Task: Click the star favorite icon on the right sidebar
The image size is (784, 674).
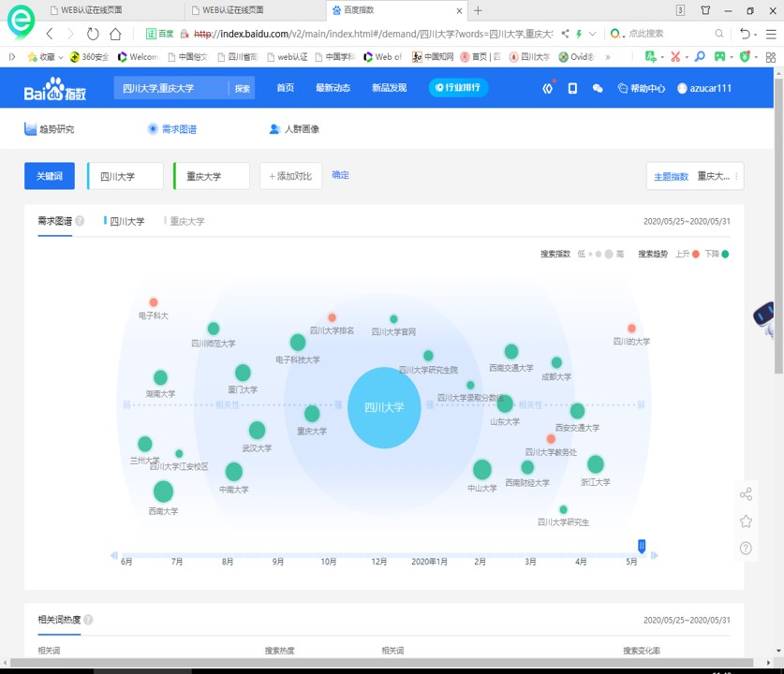Action: tap(746, 521)
